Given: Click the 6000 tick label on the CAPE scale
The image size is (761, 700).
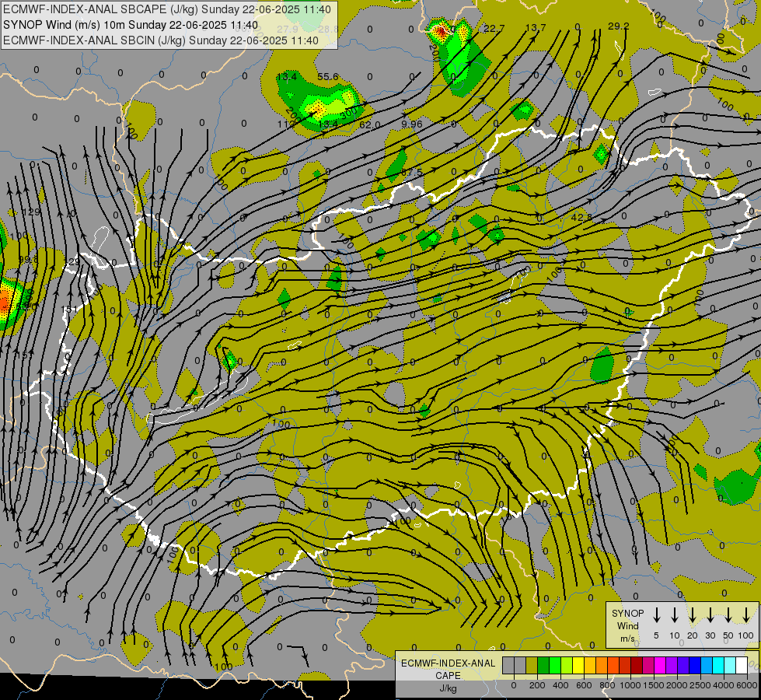Looking at the screenshot, I should (x=747, y=685).
